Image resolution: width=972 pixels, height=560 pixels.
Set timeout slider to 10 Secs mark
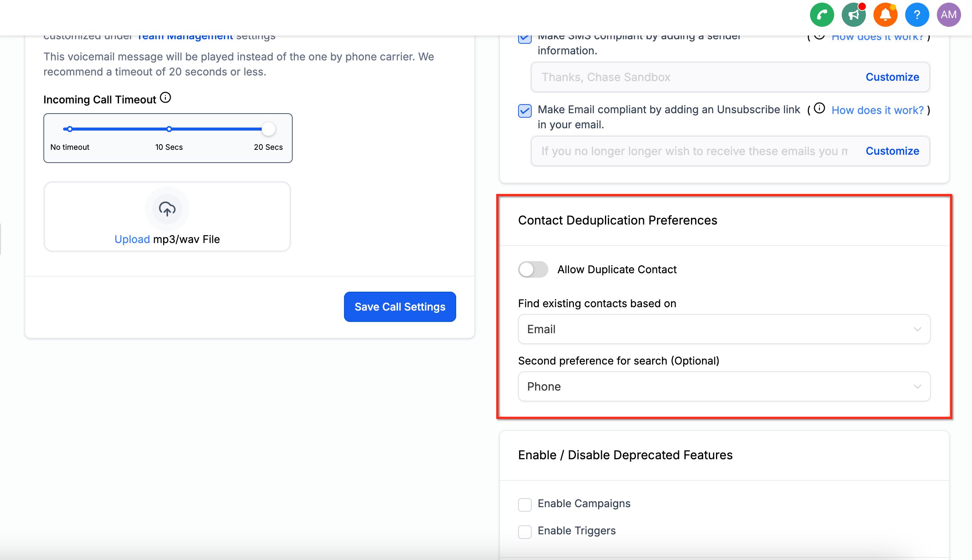[169, 129]
